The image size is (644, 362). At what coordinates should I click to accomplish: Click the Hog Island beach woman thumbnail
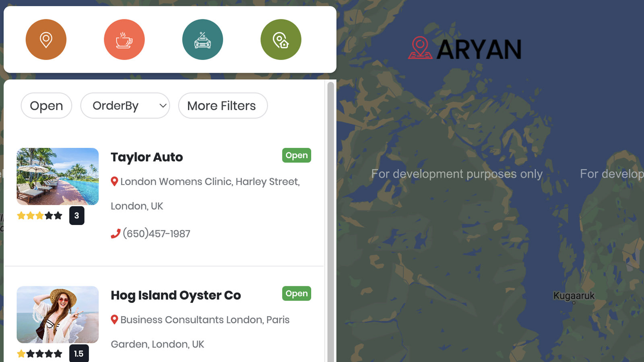click(58, 314)
